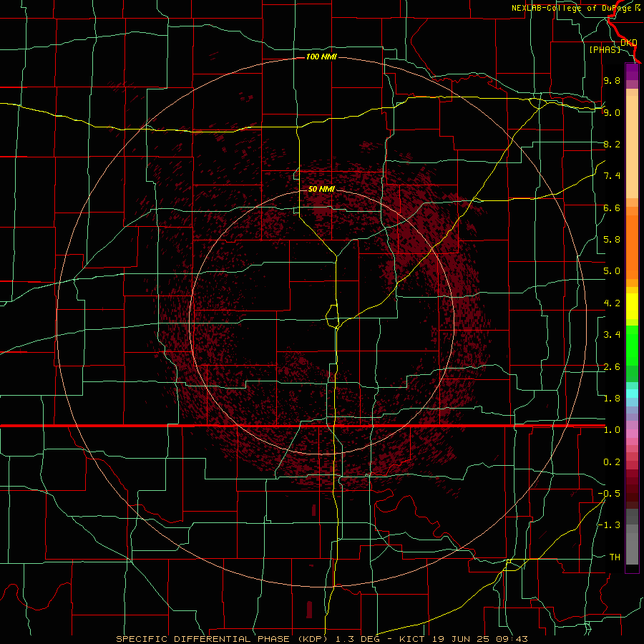Image resolution: width=644 pixels, height=644 pixels.
Task: Click the 5.0 legend value
Action: point(612,271)
